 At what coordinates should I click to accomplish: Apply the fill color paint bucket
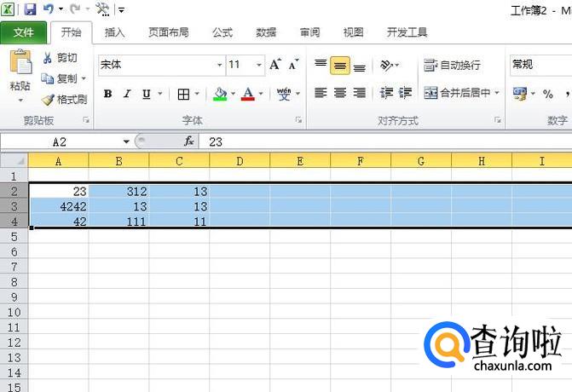220,94
